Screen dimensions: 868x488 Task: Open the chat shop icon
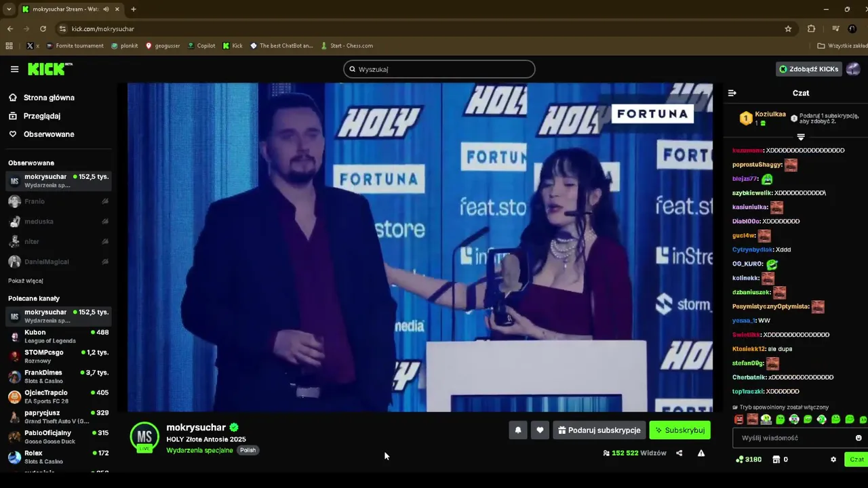click(x=776, y=460)
